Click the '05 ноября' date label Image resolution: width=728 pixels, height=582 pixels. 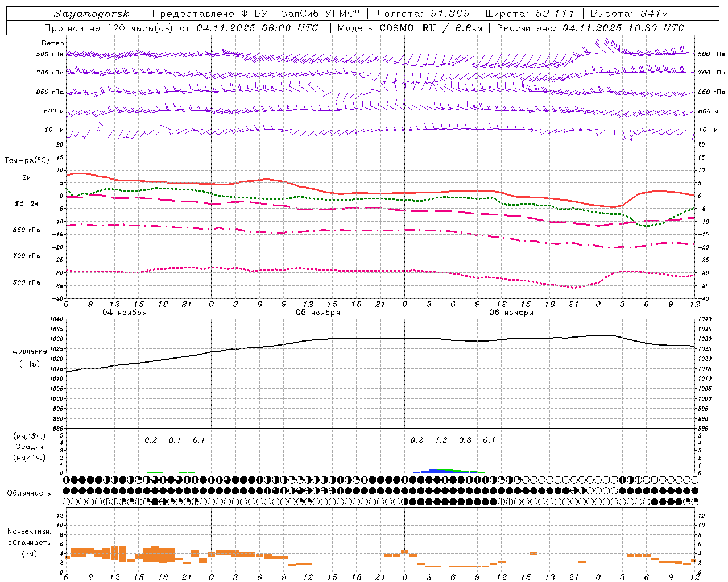click(318, 313)
